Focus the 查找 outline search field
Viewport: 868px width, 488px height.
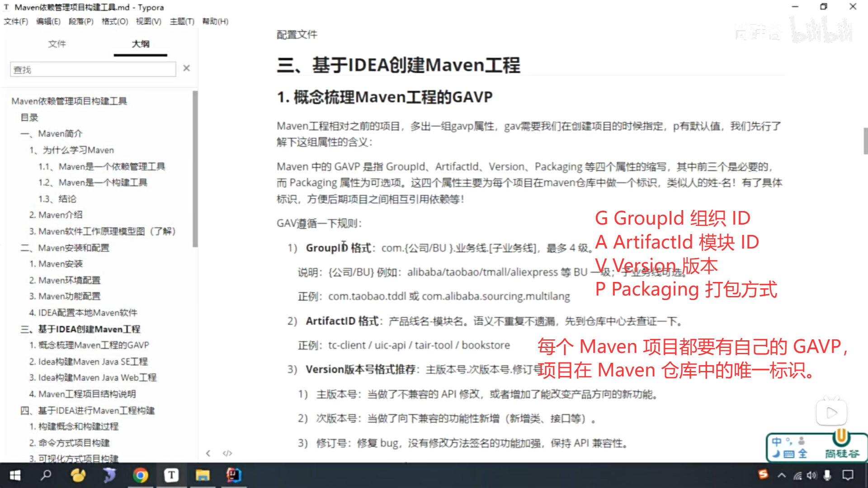click(93, 69)
